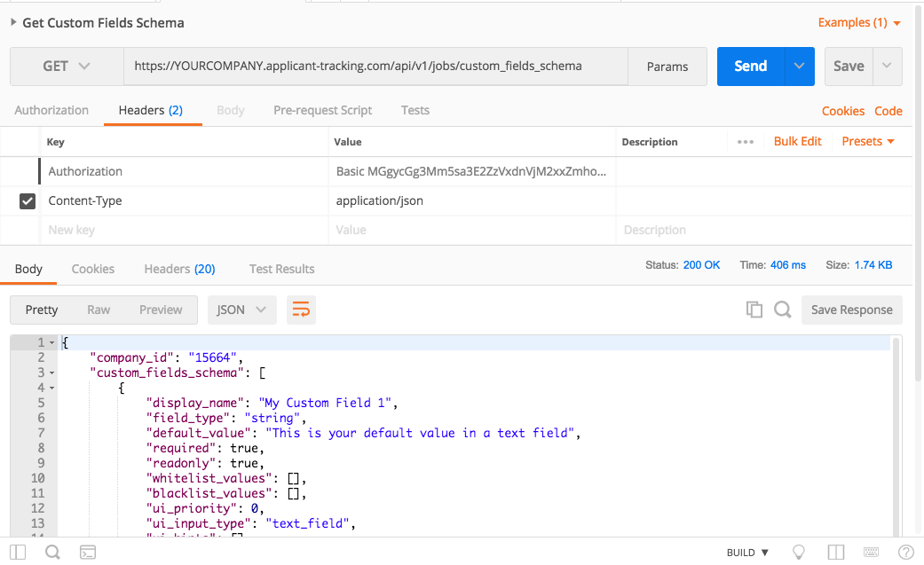
Task: Click the blue Send button
Action: coord(751,66)
